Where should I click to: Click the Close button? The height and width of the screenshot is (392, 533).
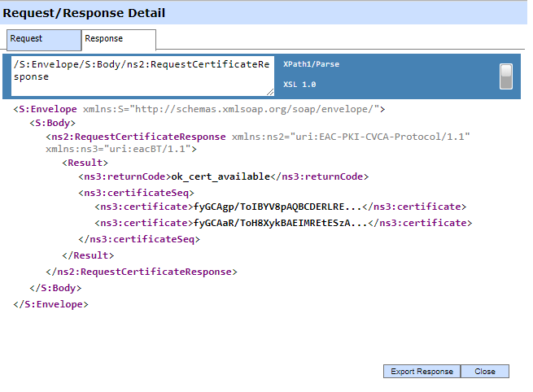point(485,372)
